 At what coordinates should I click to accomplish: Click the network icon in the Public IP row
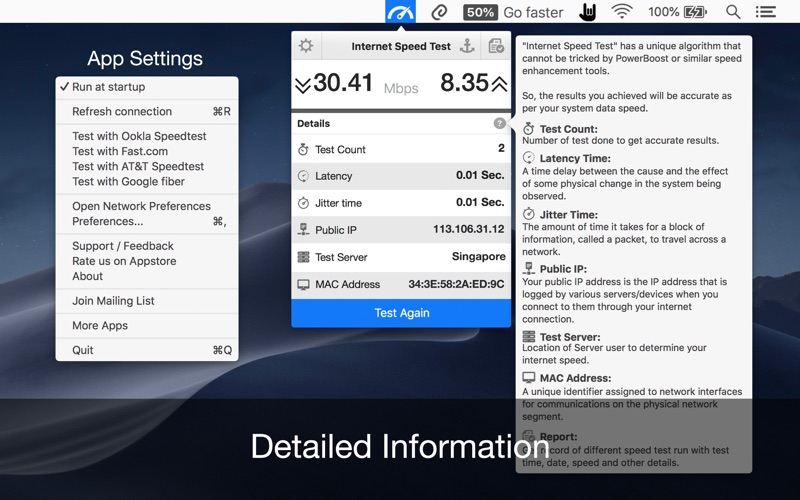pos(303,230)
